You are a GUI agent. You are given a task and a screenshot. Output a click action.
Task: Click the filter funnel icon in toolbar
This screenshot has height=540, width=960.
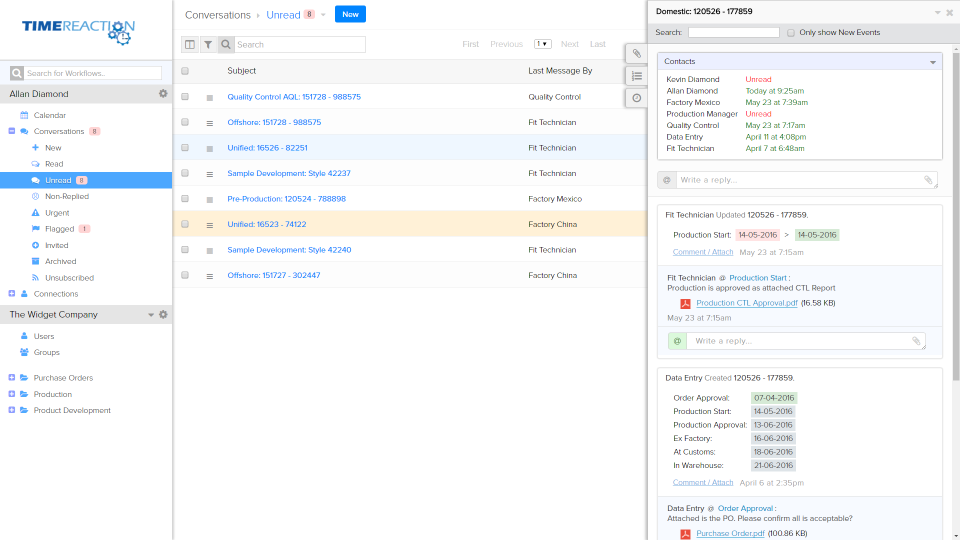(x=208, y=45)
